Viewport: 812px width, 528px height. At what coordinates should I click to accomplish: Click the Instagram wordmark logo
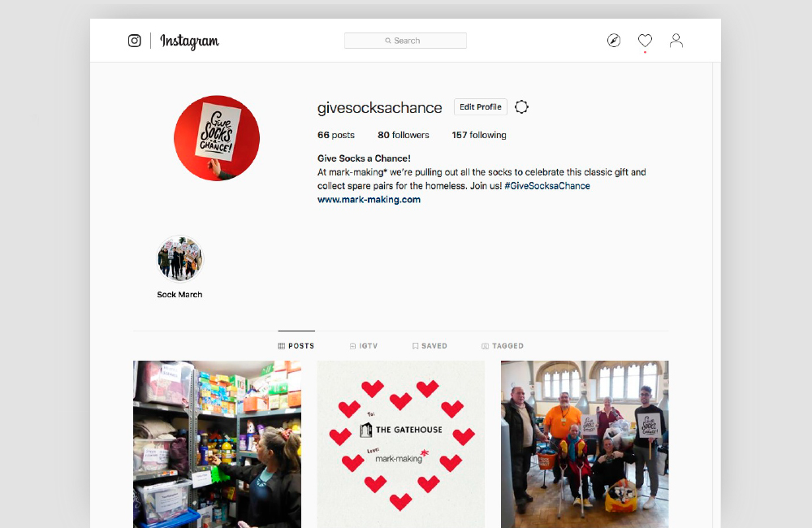click(189, 41)
